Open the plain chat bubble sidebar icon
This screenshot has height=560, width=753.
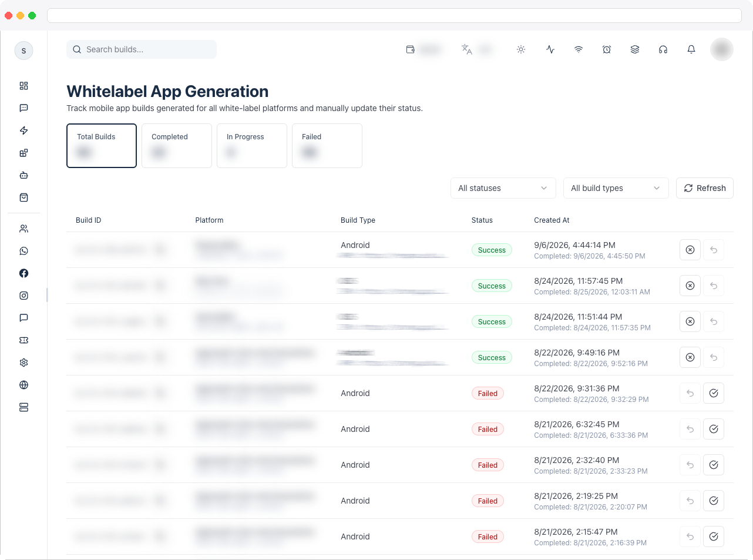tap(23, 318)
